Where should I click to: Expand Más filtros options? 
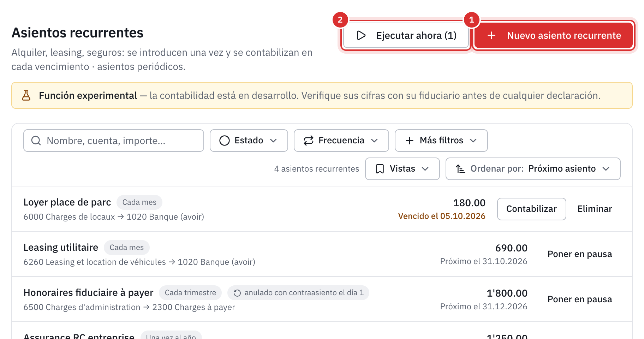pyautogui.click(x=441, y=141)
